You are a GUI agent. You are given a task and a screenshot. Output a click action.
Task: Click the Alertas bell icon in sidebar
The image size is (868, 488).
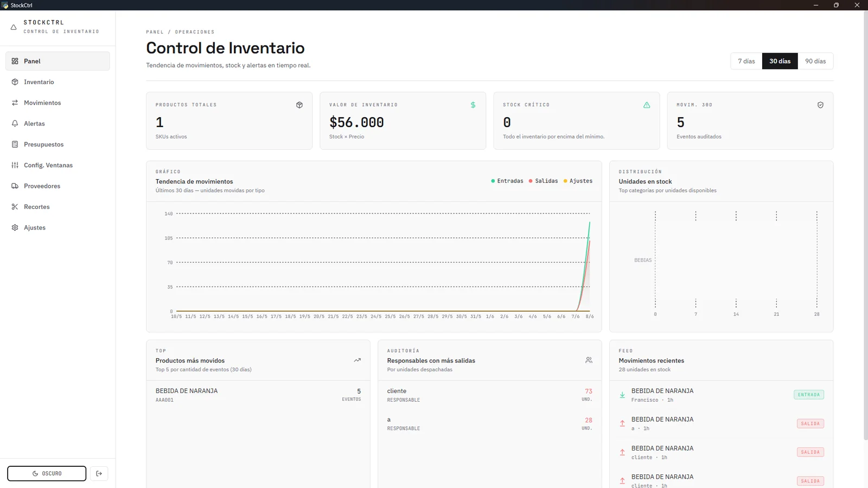(x=15, y=124)
